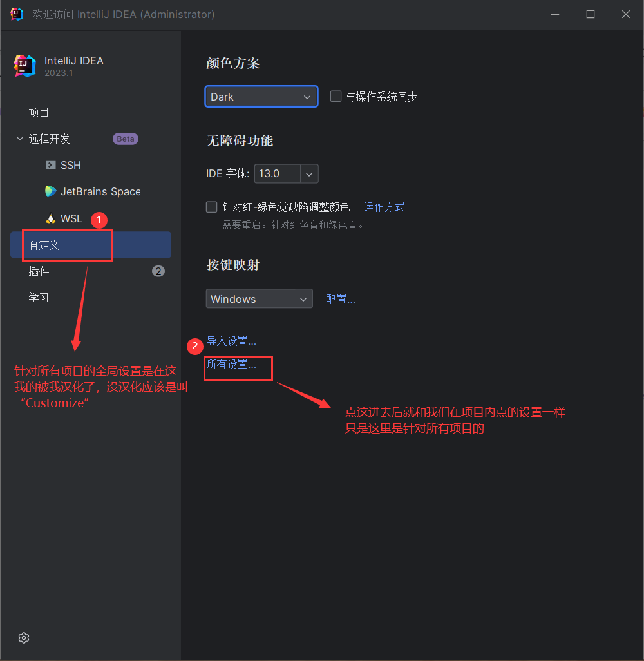Select the 自定义 sidebar tab
644x661 pixels.
tap(91, 245)
